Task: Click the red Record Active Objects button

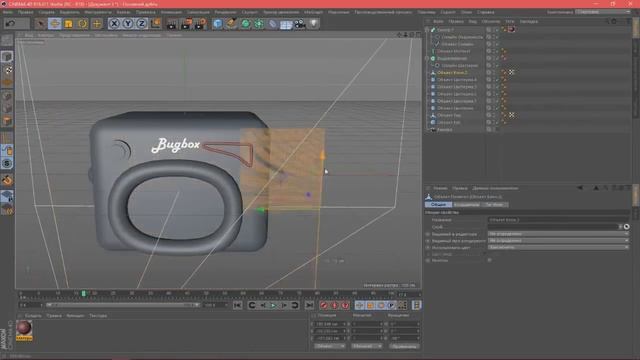Action: [x=324, y=305]
